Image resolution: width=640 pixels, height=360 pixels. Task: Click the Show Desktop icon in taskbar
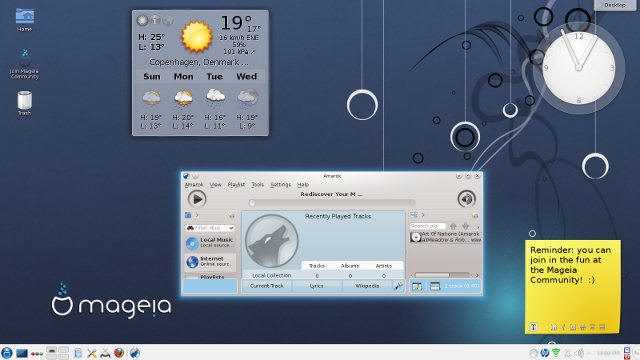[22, 353]
